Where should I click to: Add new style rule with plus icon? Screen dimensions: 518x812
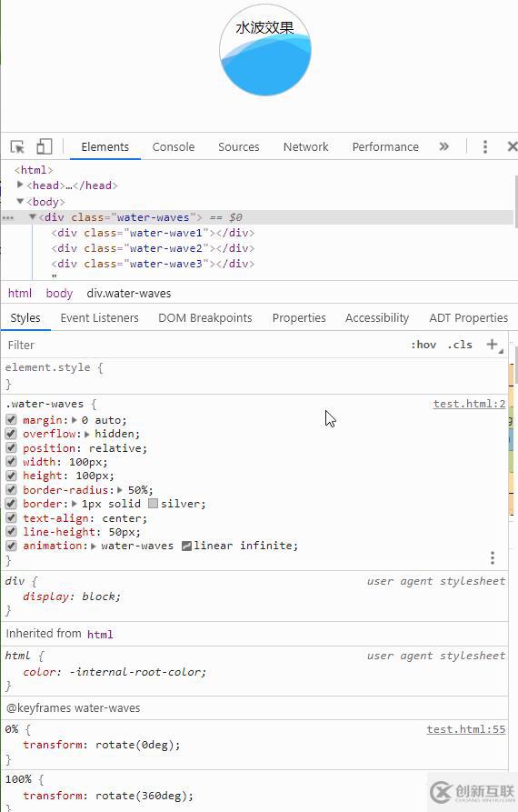(x=493, y=345)
